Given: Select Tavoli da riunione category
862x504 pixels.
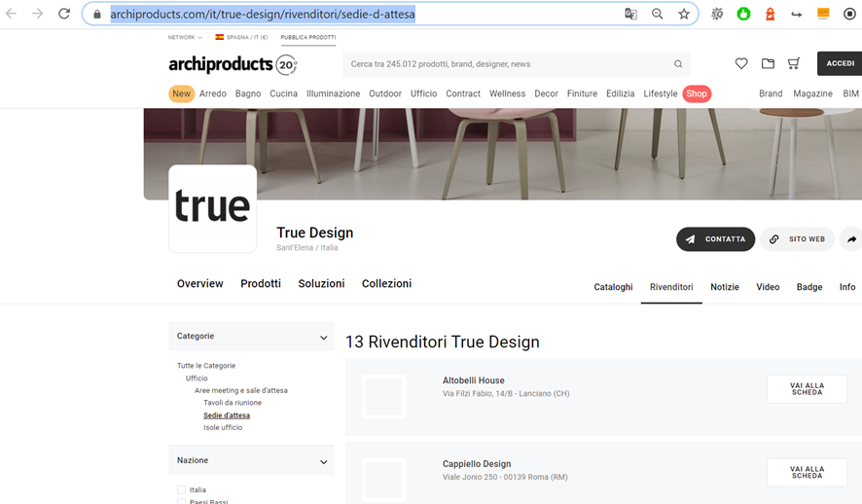Looking at the screenshot, I should pos(233,403).
